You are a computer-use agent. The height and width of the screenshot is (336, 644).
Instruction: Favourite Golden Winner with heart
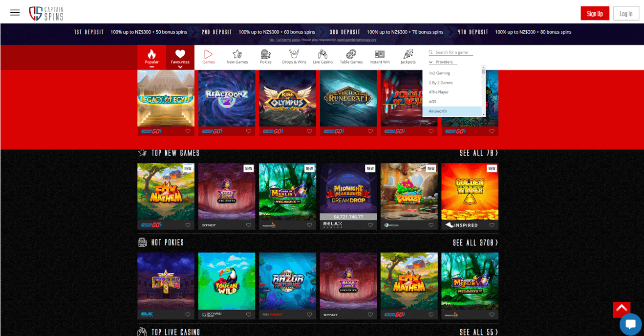[x=492, y=225]
